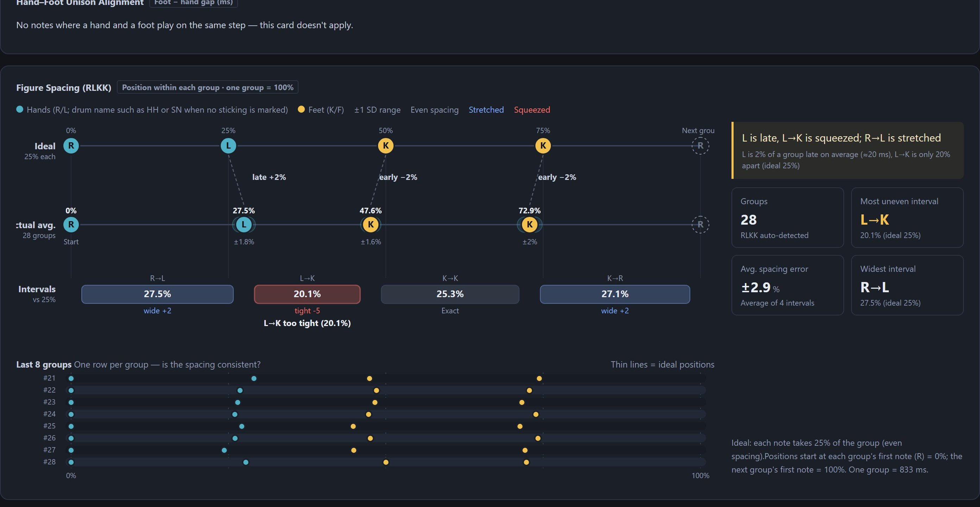Screen dimensions: 980x507
Task: Open the Groups 28 stat card
Action: [787, 218]
